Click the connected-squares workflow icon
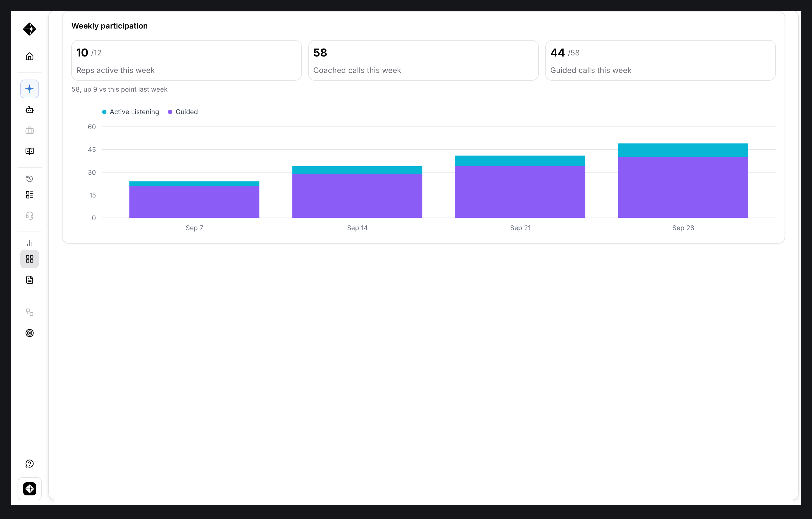This screenshot has width=812, height=519. [30, 312]
